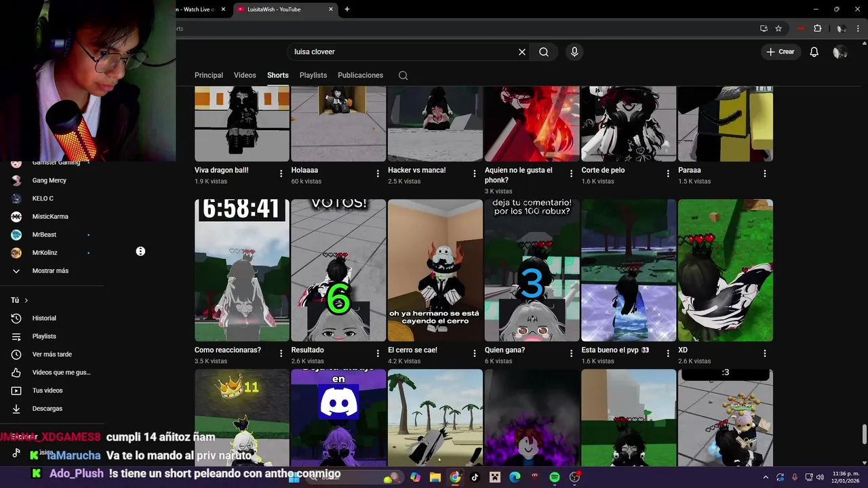Open options menu for 'Quien gana?' short
The width and height of the screenshot is (868, 488).
point(571,353)
